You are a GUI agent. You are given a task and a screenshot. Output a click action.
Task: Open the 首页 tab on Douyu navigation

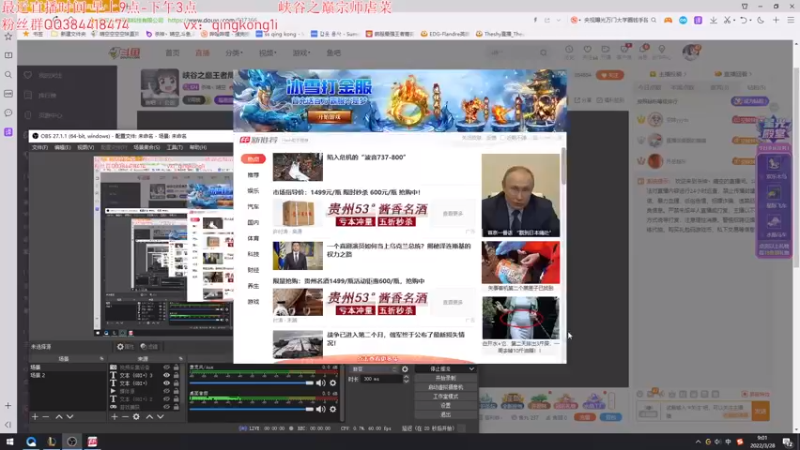point(172,53)
